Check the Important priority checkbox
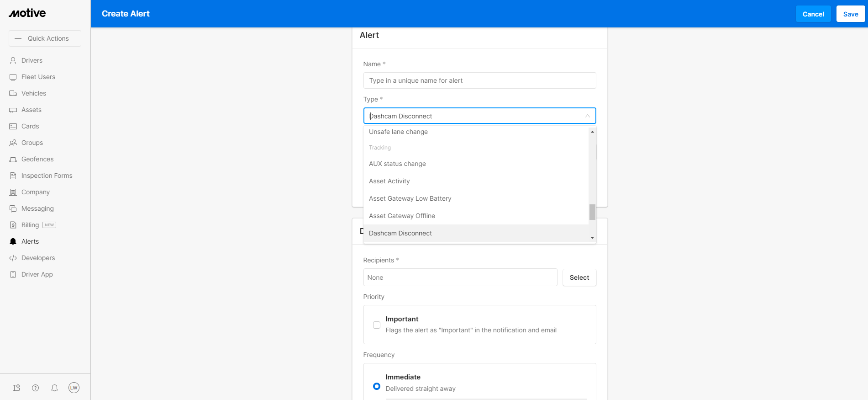The image size is (868, 400). pos(377,325)
